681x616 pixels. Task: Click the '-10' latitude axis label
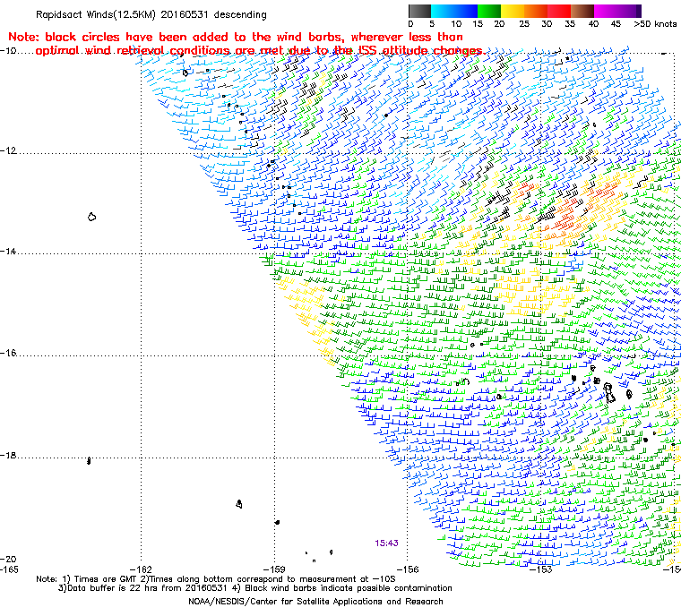(9, 51)
